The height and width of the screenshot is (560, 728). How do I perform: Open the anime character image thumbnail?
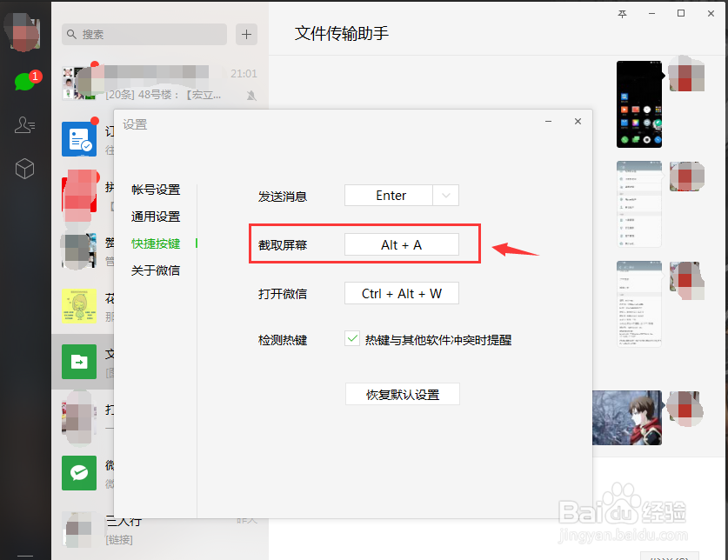tap(627, 418)
